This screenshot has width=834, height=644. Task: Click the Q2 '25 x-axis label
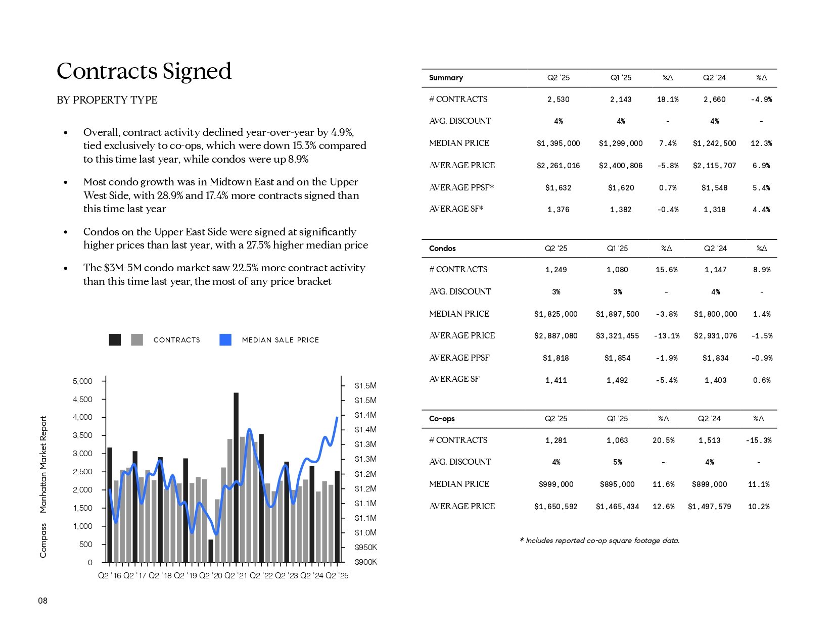(x=337, y=576)
